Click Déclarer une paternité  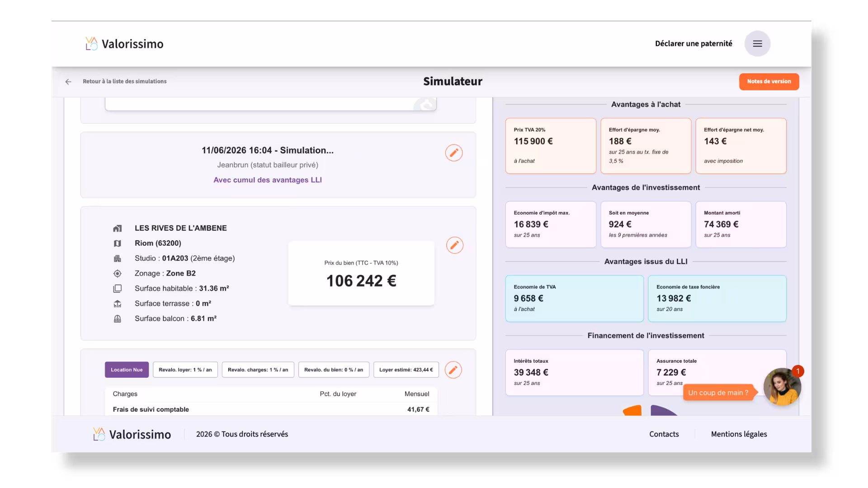tap(693, 43)
